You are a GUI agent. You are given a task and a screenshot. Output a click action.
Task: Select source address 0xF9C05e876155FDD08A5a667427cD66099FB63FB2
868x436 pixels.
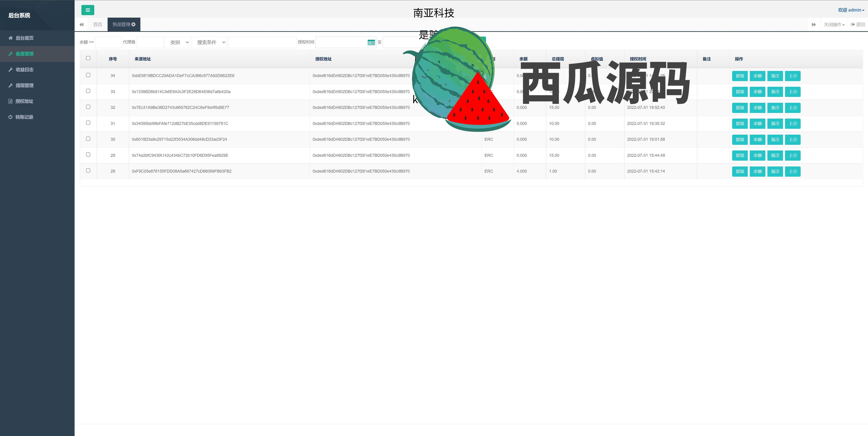tap(182, 171)
